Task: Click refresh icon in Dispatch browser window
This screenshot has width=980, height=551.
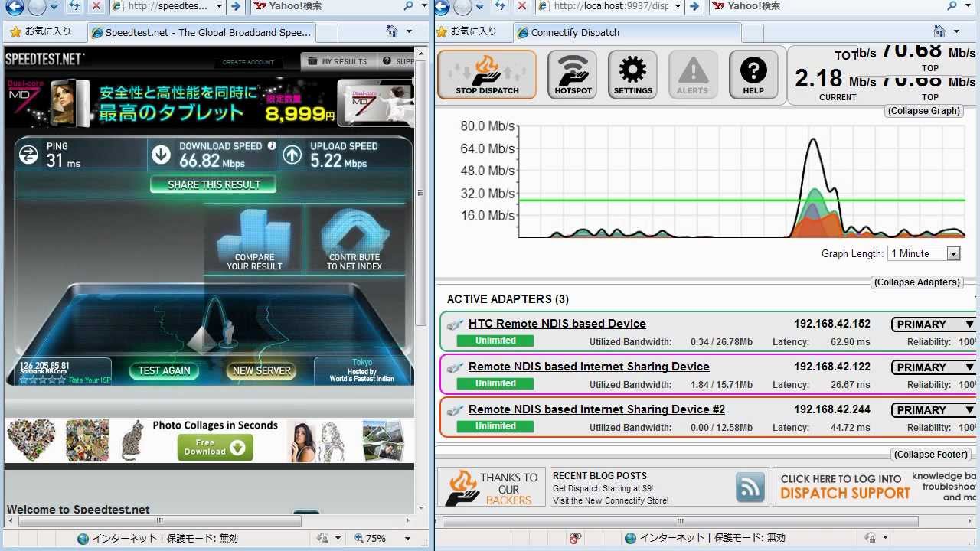Action: pyautogui.click(x=500, y=6)
